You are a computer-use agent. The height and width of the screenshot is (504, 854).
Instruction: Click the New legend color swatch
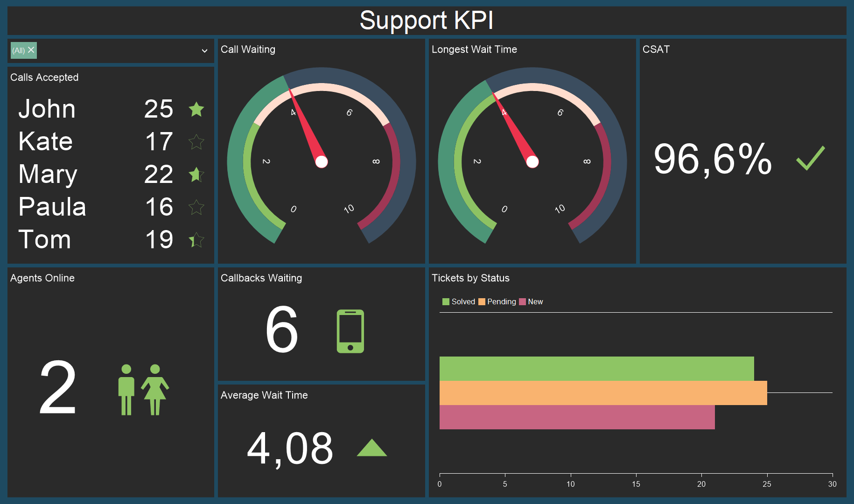coord(522,301)
